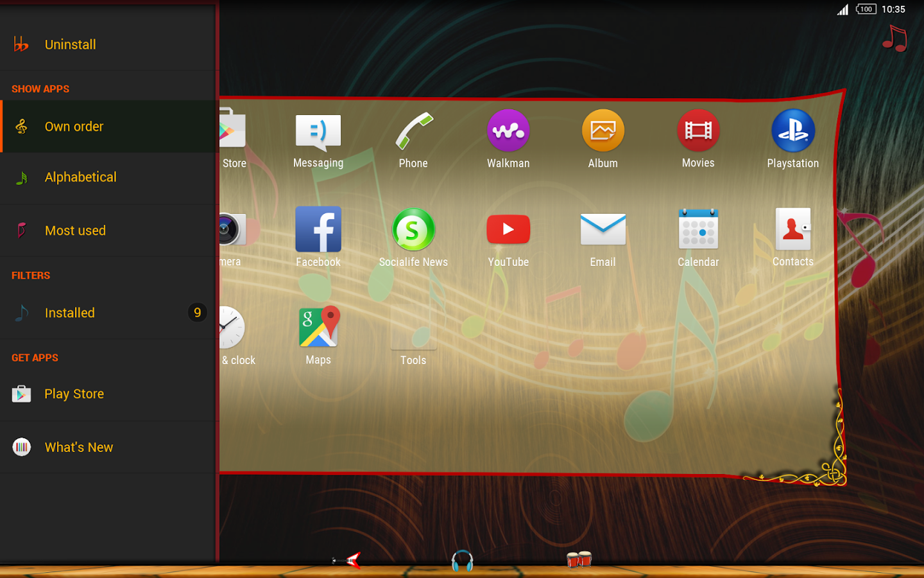
Task: Tap the What's New colorful circle icon
Action: (x=21, y=447)
